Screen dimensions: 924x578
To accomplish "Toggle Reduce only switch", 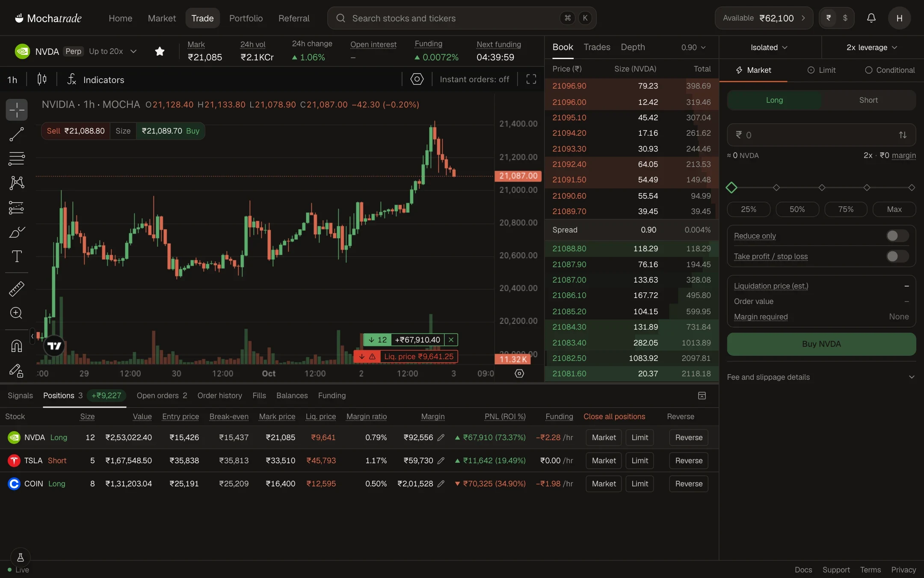I will (x=897, y=236).
